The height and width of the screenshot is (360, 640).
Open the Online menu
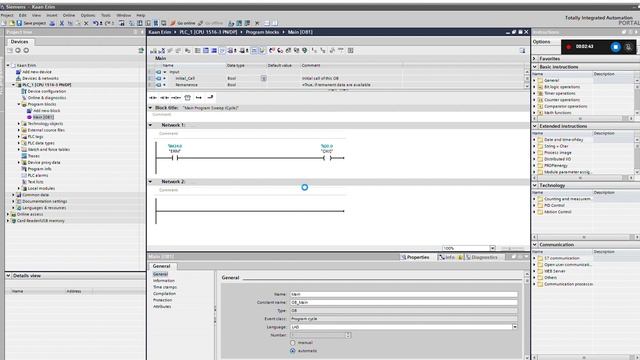click(69, 15)
